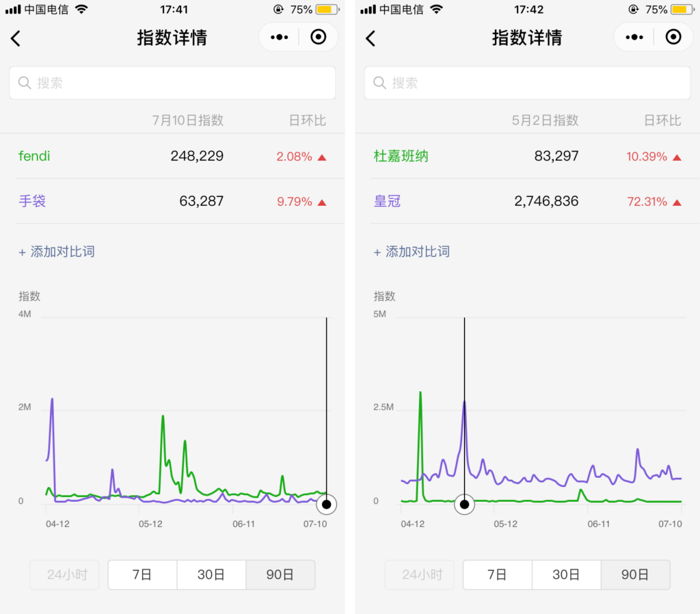Go back using left screen's back arrow
Image resolution: width=700 pixels, height=614 pixels.
16,38
